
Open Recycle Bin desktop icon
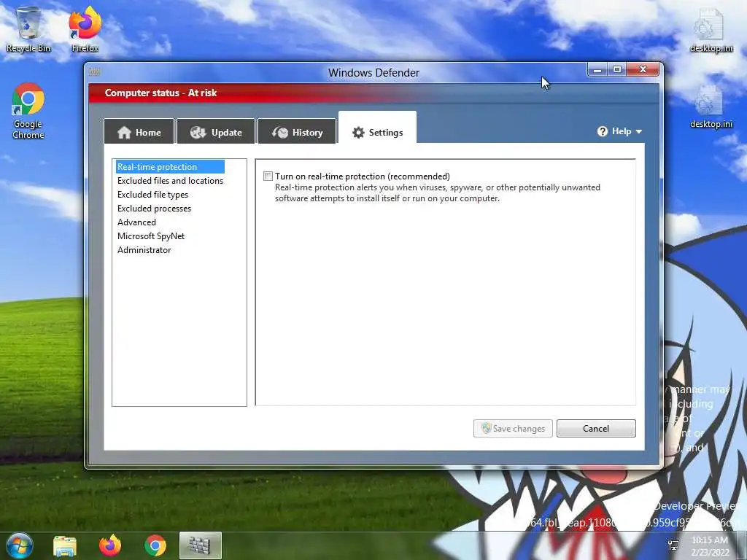click(28, 29)
